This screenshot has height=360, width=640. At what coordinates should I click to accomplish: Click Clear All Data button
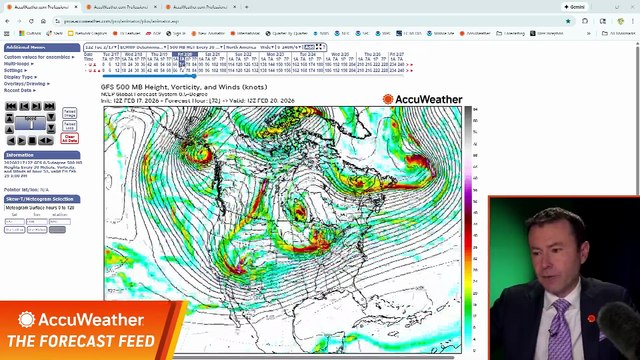(69, 138)
